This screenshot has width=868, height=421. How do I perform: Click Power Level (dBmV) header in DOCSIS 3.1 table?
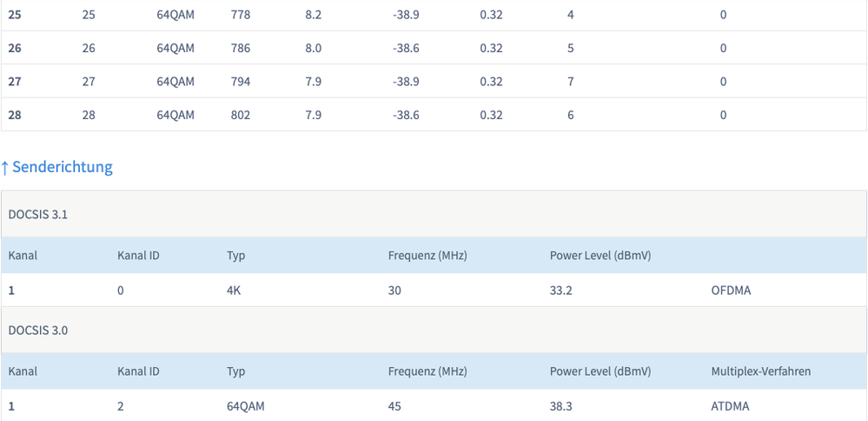click(600, 256)
